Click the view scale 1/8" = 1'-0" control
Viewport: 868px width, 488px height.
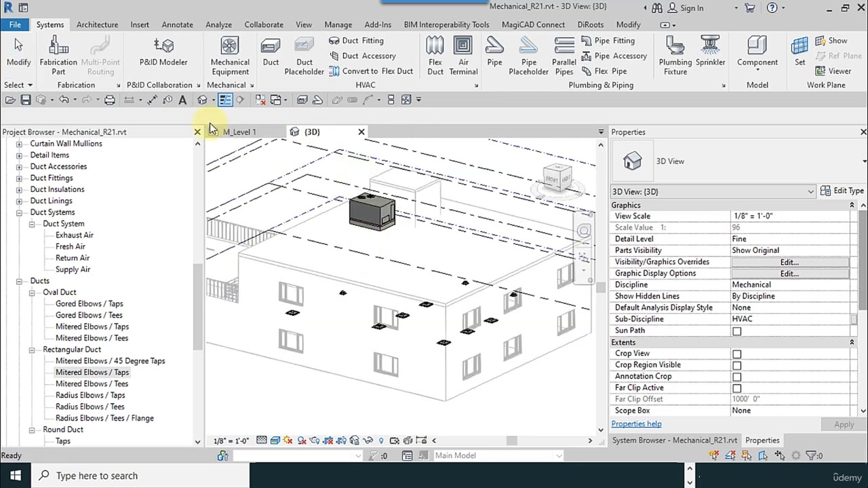click(x=231, y=441)
